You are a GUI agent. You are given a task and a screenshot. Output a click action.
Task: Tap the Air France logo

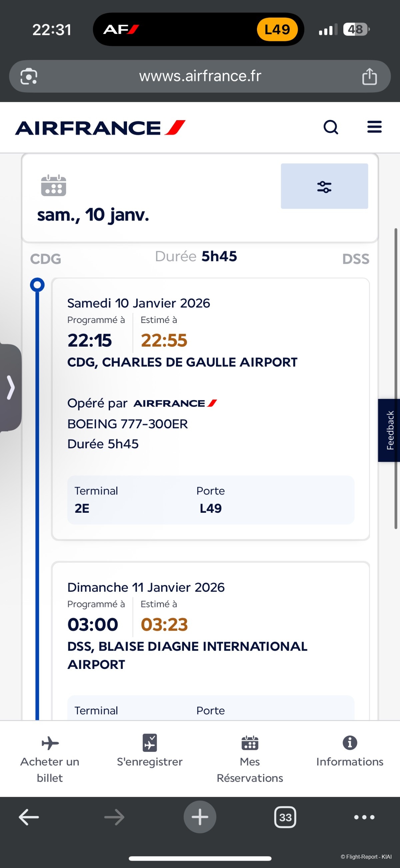pyautogui.click(x=100, y=128)
